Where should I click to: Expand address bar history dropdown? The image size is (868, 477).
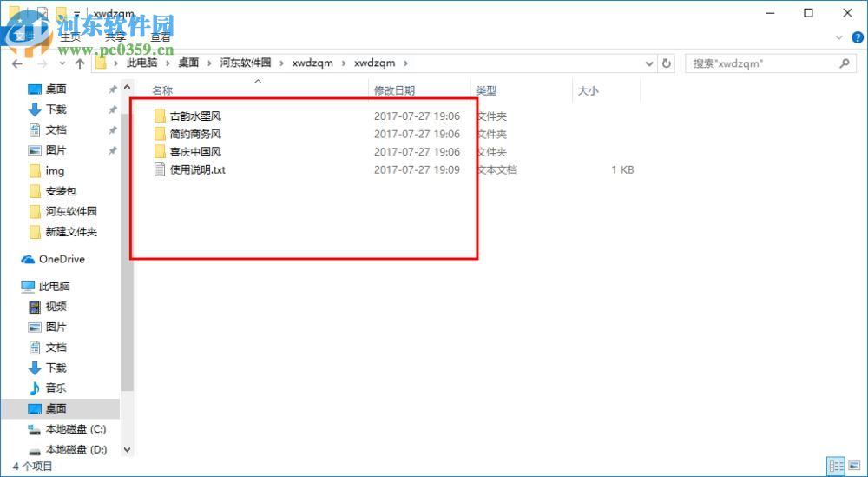pos(649,63)
